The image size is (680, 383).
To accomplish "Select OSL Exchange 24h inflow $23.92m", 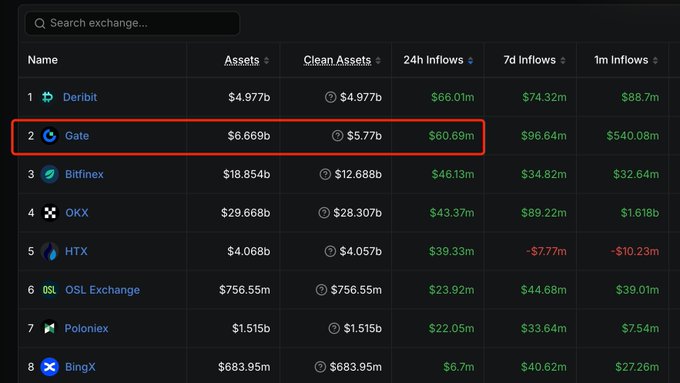I will (451, 290).
